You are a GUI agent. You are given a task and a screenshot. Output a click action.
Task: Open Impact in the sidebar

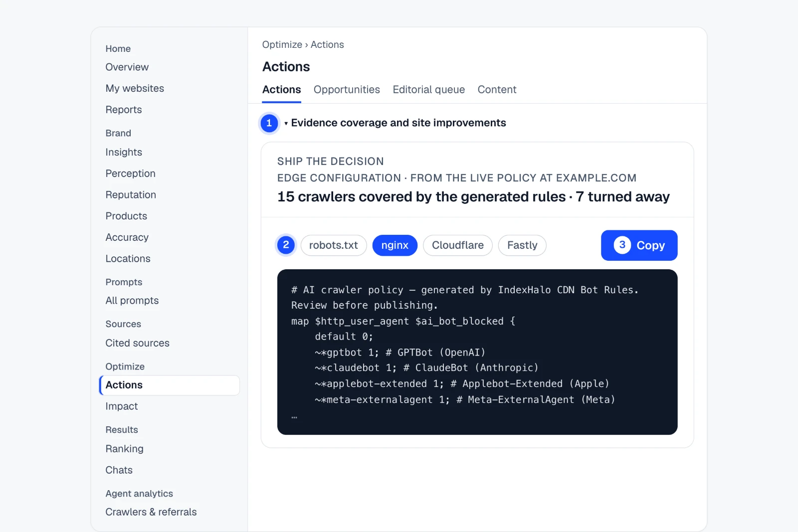click(121, 406)
